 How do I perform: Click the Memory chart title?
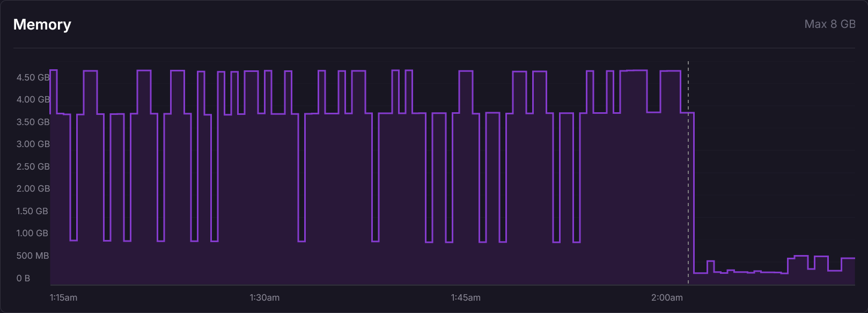(42, 25)
